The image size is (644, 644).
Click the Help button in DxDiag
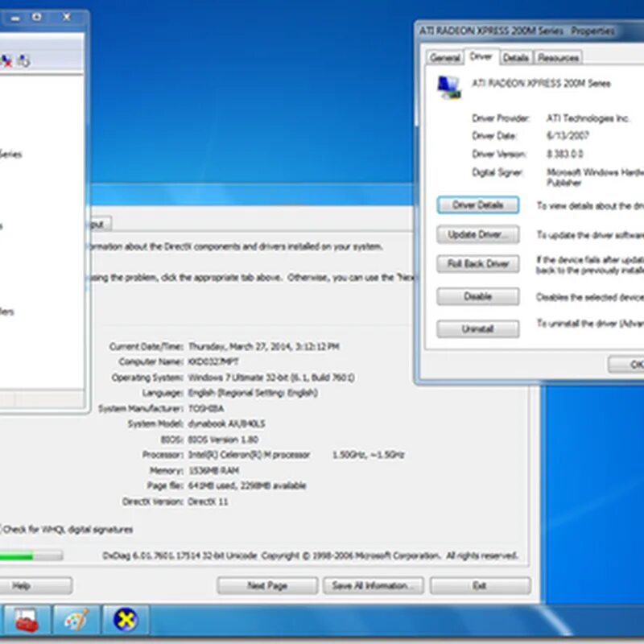pos(36,586)
